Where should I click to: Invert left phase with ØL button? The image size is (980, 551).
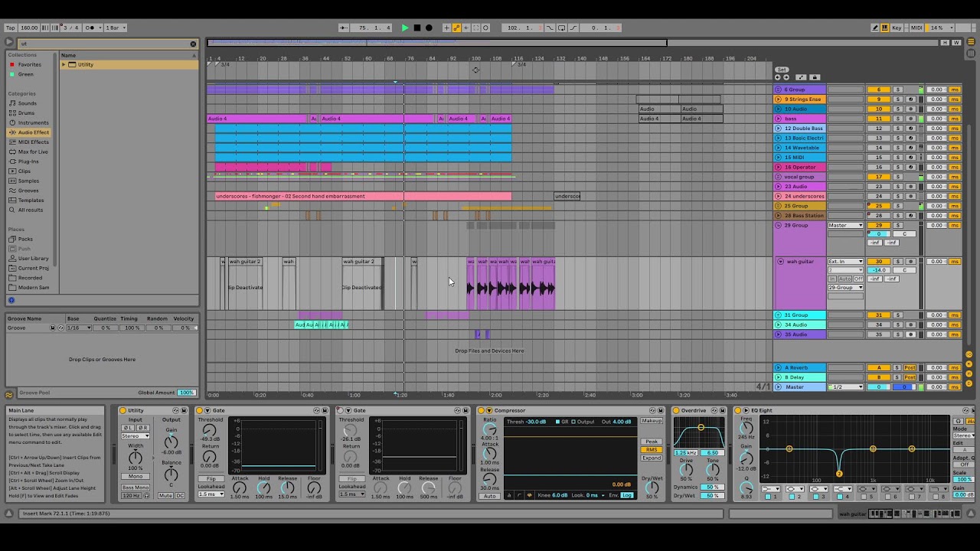(129, 428)
